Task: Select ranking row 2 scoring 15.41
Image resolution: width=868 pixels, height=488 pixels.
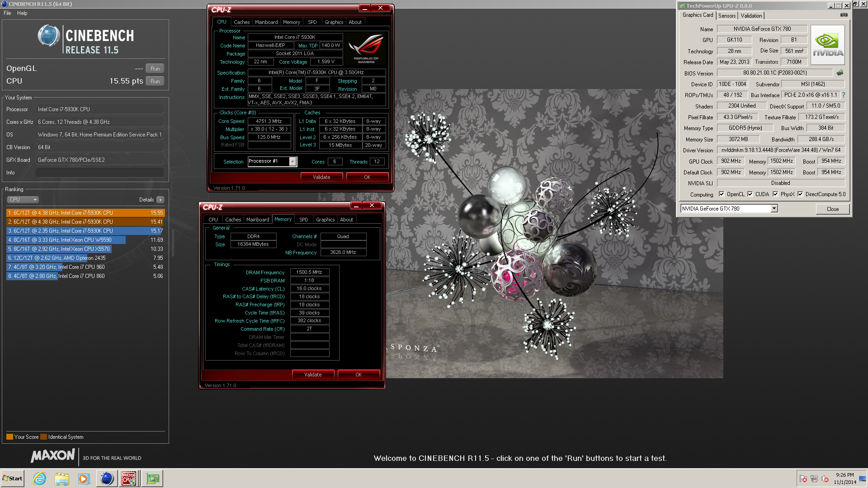Action: [85, 222]
